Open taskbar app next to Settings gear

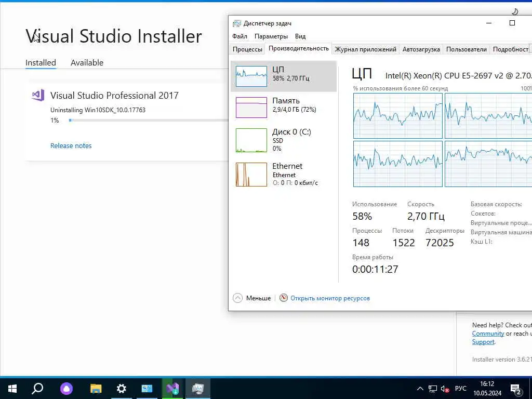147,389
